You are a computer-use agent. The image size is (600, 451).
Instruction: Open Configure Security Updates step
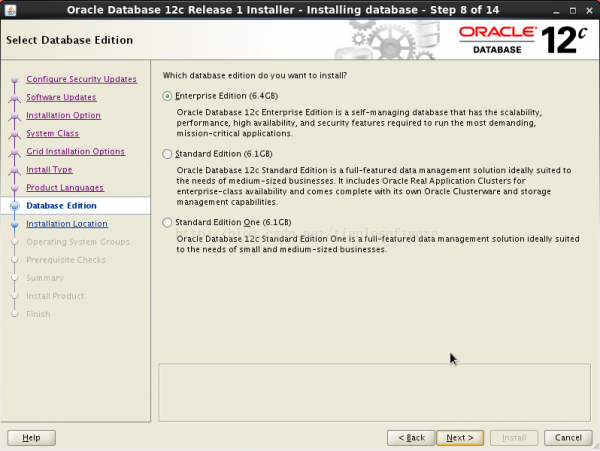click(x=82, y=79)
